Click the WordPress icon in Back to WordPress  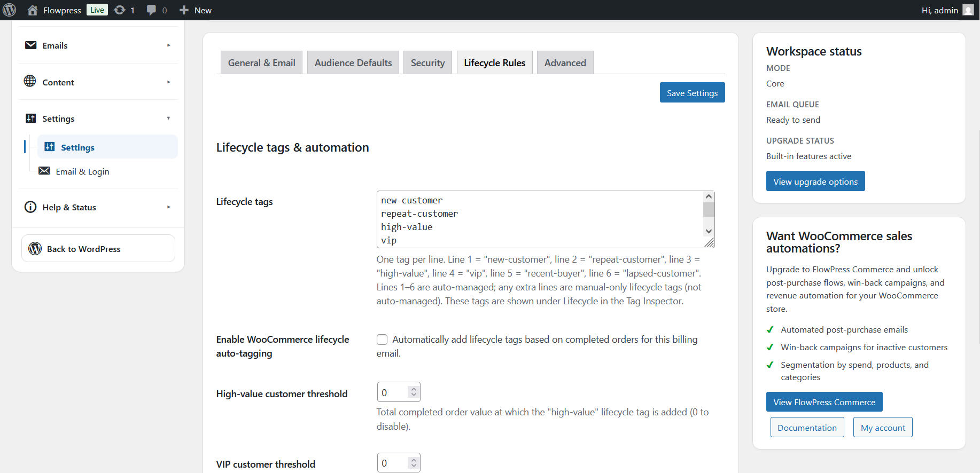click(x=35, y=249)
